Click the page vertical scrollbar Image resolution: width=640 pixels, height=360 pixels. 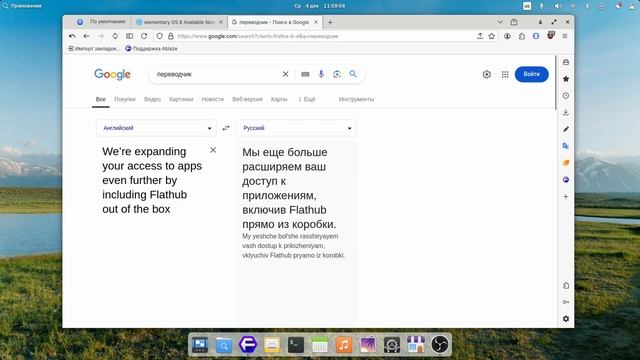pos(556,83)
